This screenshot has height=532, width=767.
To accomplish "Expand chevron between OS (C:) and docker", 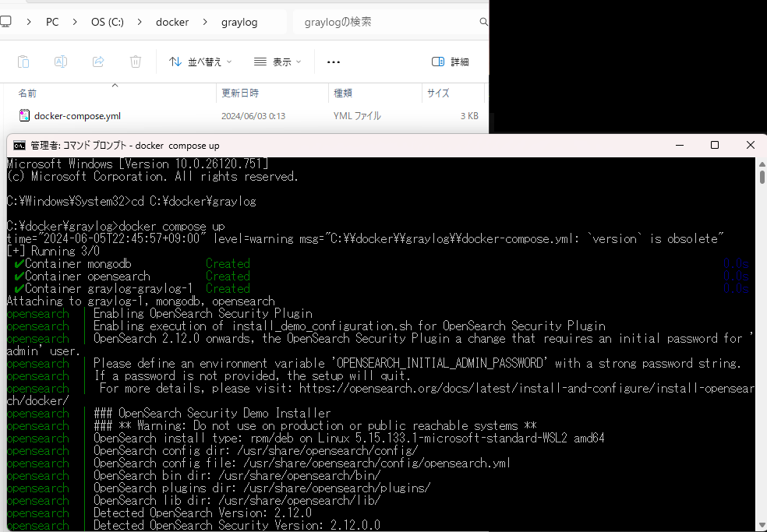I will (x=140, y=22).
